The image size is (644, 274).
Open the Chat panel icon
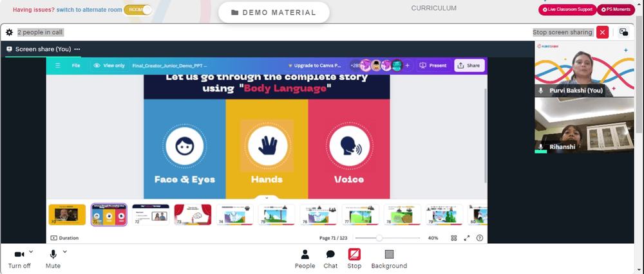pyautogui.click(x=330, y=255)
